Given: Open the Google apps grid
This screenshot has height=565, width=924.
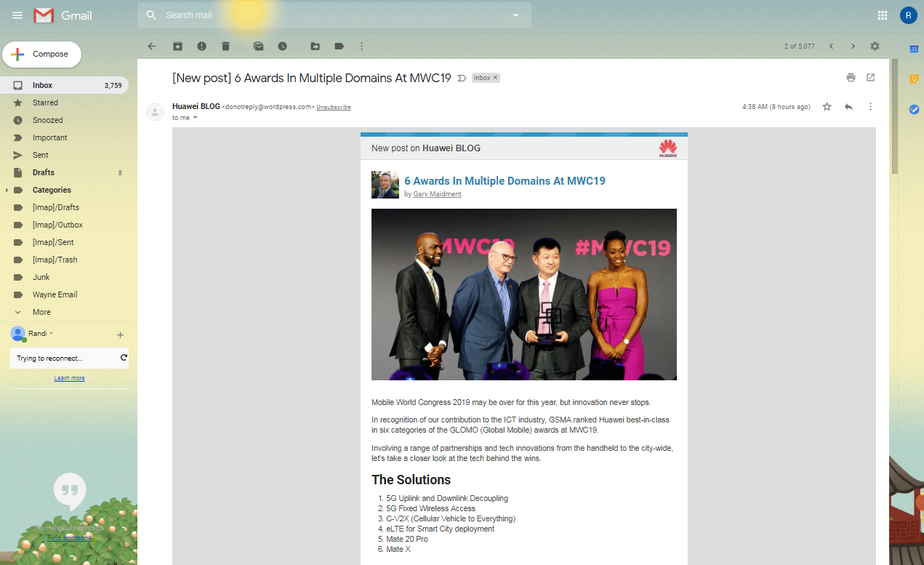Looking at the screenshot, I should [883, 15].
